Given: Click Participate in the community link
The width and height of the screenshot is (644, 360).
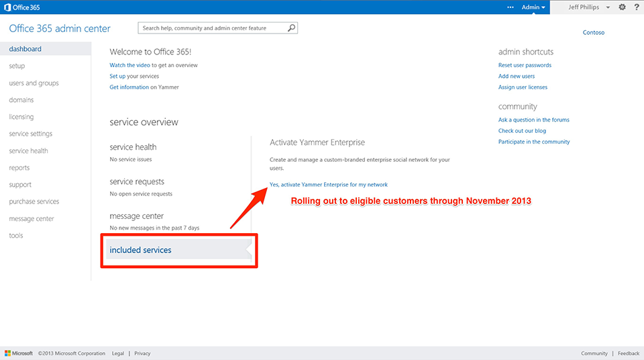Looking at the screenshot, I should coord(534,142).
